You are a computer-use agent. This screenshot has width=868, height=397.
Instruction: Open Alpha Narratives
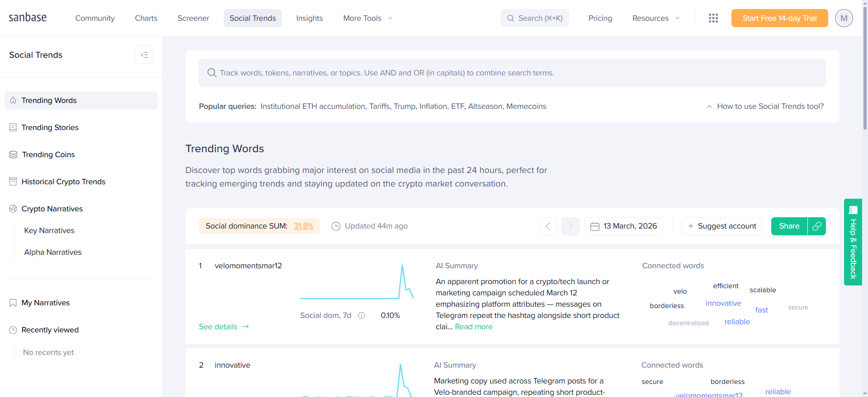(x=53, y=252)
